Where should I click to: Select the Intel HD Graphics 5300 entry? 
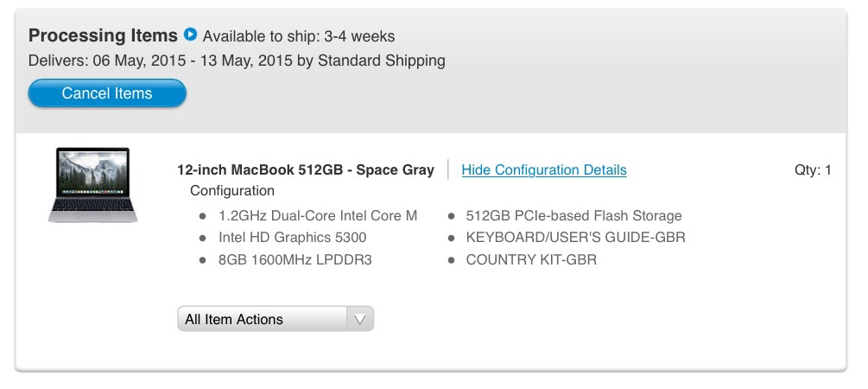(292, 238)
